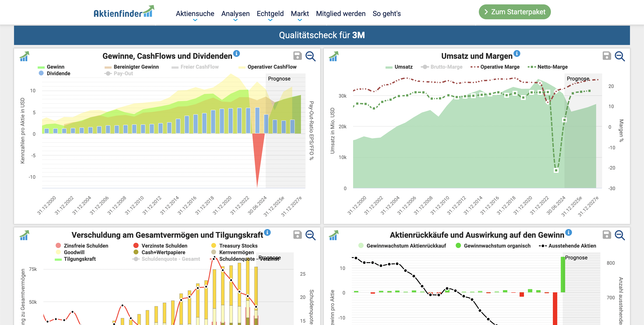Click the Zum Starterpaket button
644x325 pixels.
point(515,12)
